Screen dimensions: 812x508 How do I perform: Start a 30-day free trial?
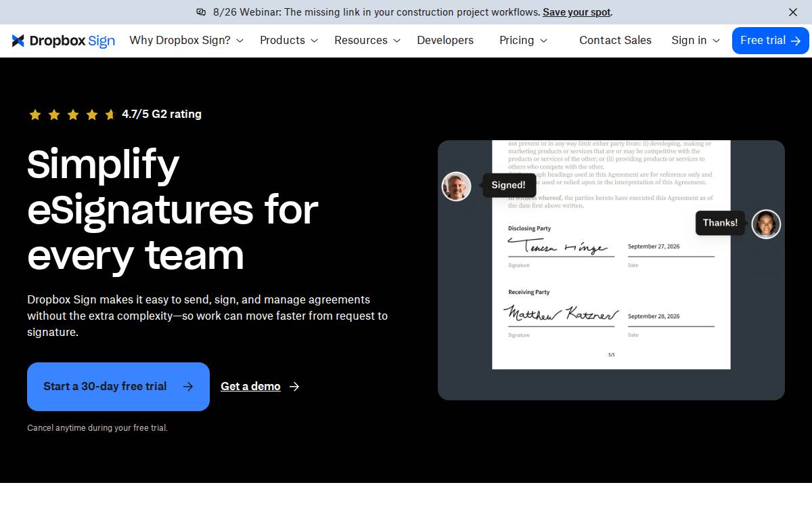(x=118, y=387)
